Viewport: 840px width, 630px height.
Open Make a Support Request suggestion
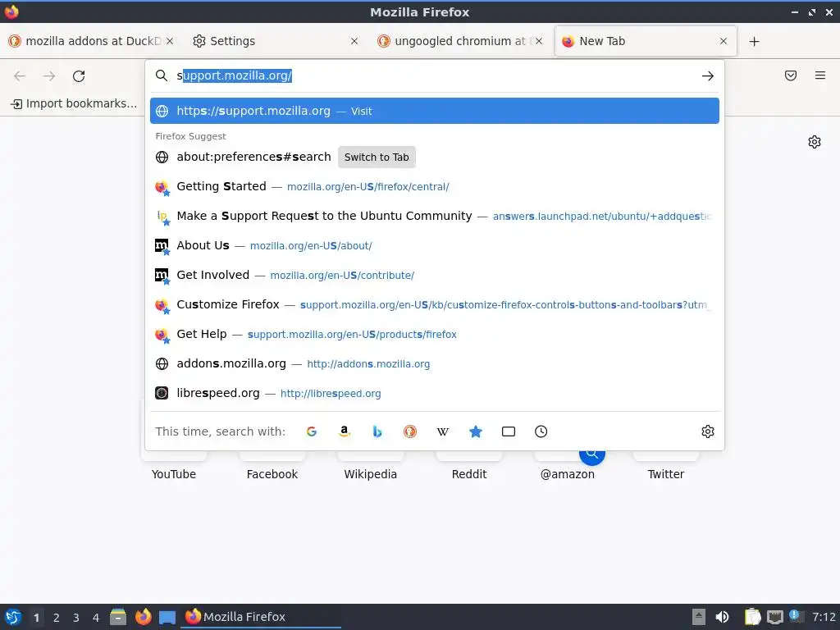[435, 216]
